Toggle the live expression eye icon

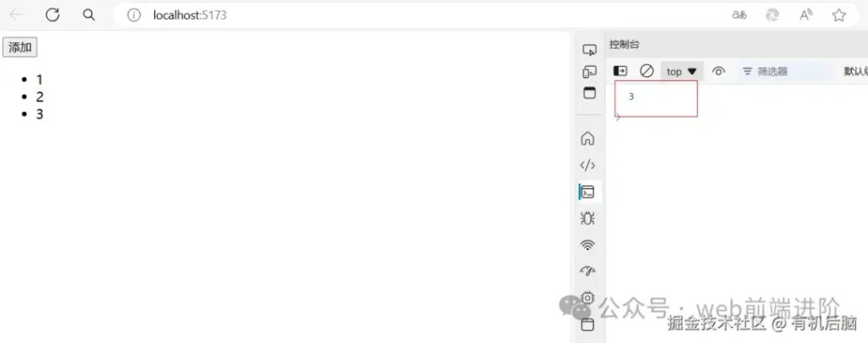click(719, 71)
